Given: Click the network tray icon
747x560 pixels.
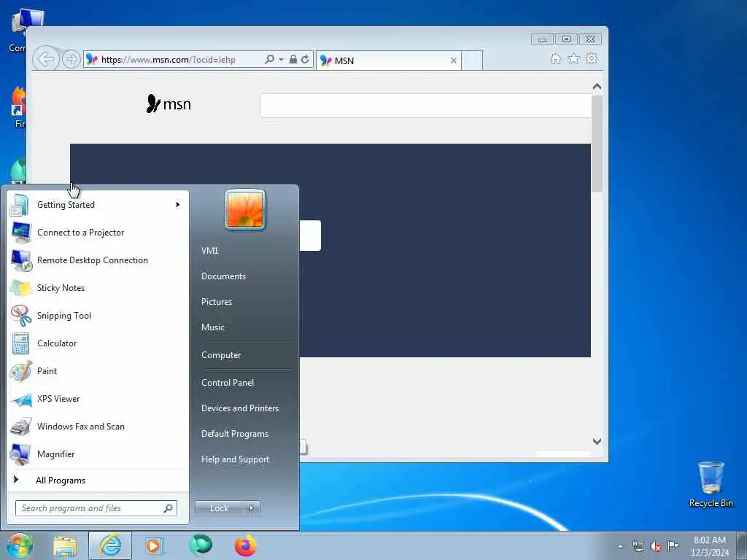Looking at the screenshot, I should tap(638, 546).
